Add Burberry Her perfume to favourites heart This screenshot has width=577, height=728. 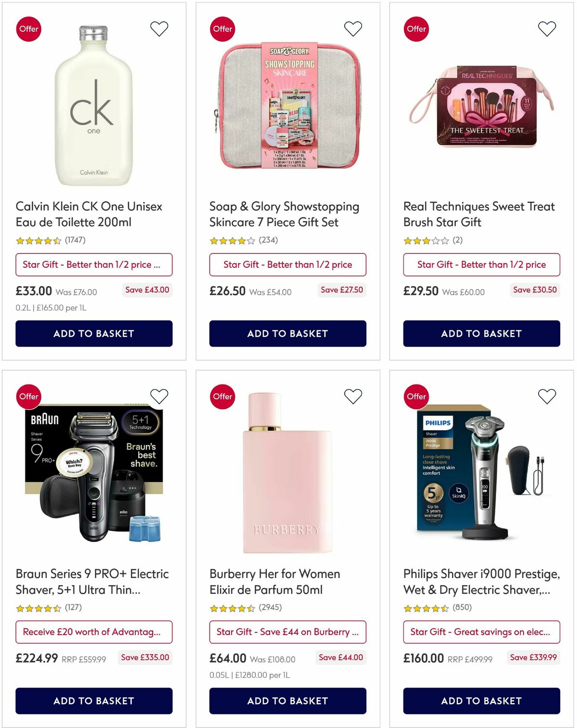pos(353,396)
